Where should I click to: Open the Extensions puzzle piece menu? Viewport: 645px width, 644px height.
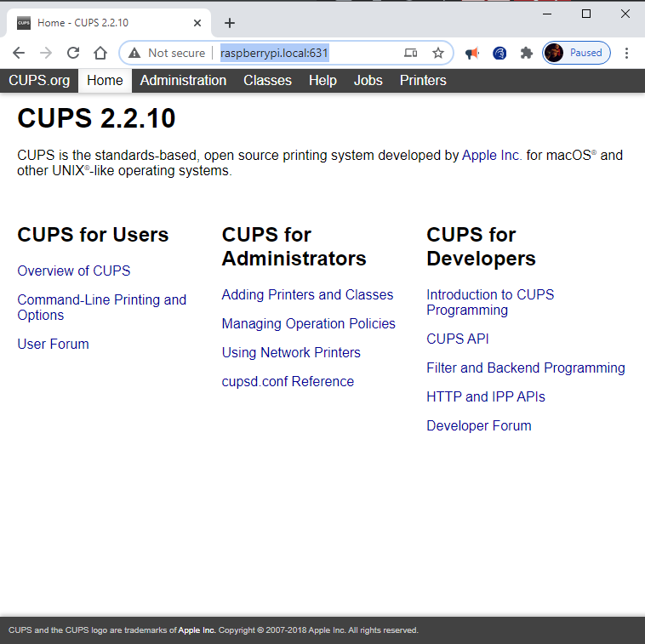pyautogui.click(x=526, y=53)
